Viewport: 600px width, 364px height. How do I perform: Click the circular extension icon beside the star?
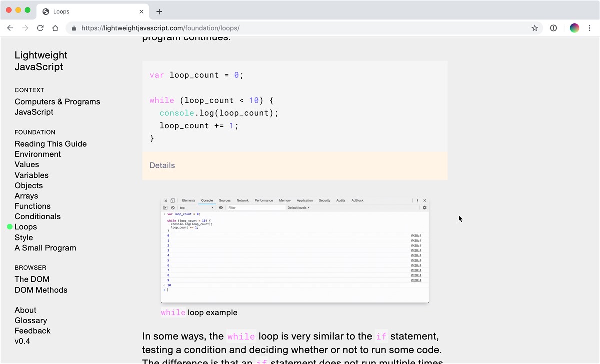click(x=553, y=28)
